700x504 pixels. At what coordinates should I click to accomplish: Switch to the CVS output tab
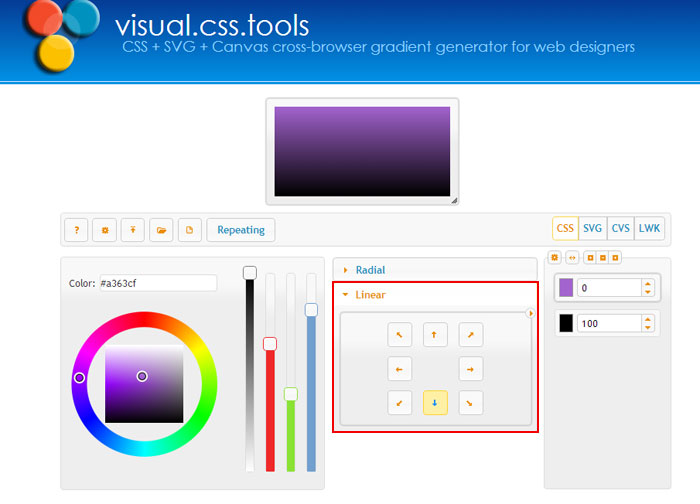621,229
